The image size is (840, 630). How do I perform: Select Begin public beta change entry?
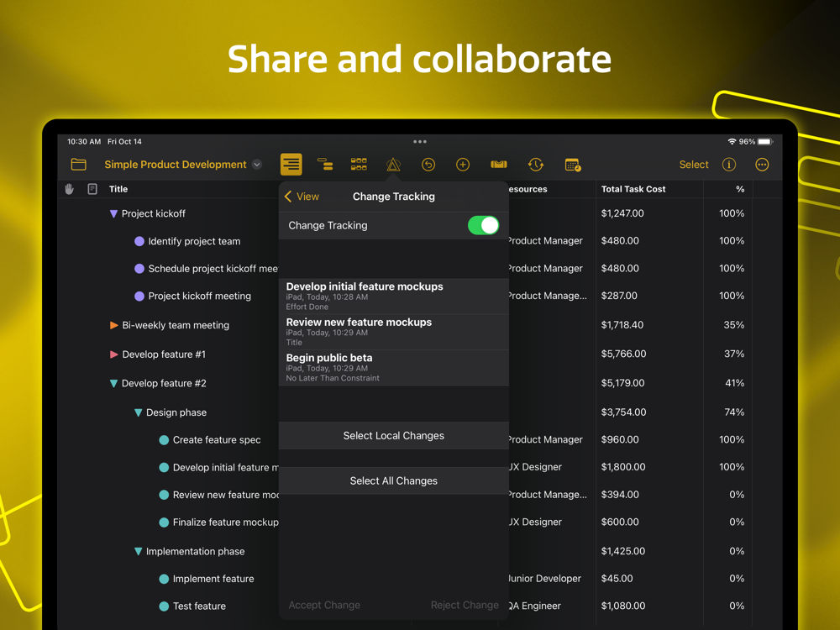pyautogui.click(x=394, y=368)
